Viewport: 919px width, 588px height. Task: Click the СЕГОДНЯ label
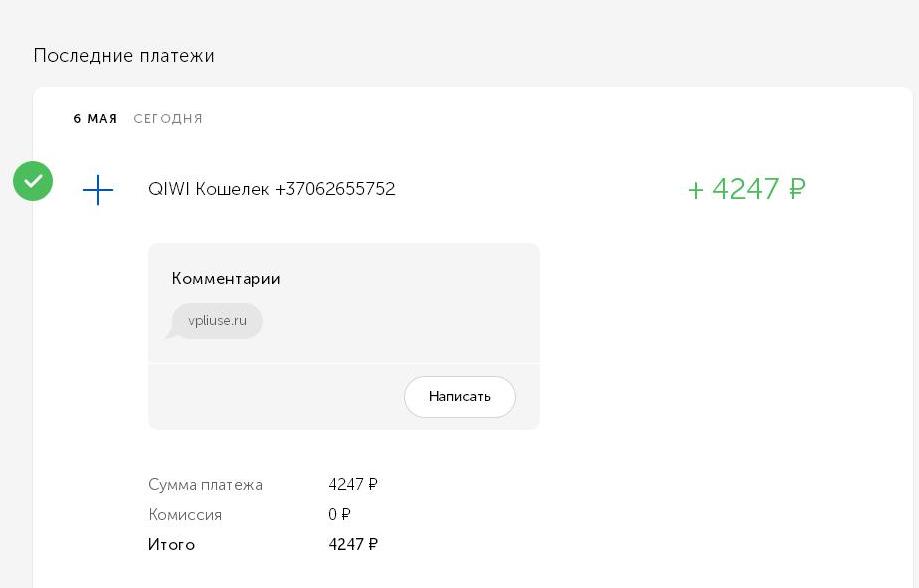[x=168, y=118]
